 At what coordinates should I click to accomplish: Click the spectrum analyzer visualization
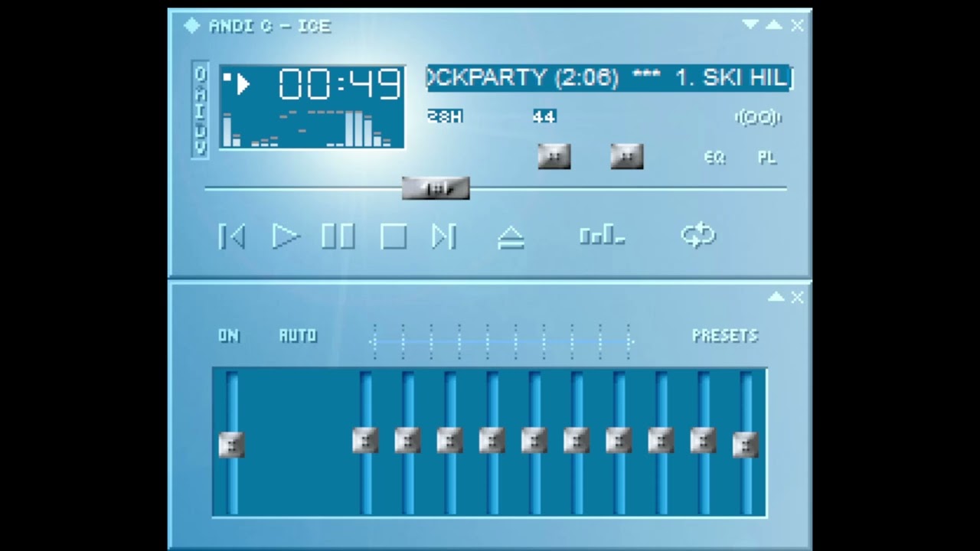click(308, 128)
